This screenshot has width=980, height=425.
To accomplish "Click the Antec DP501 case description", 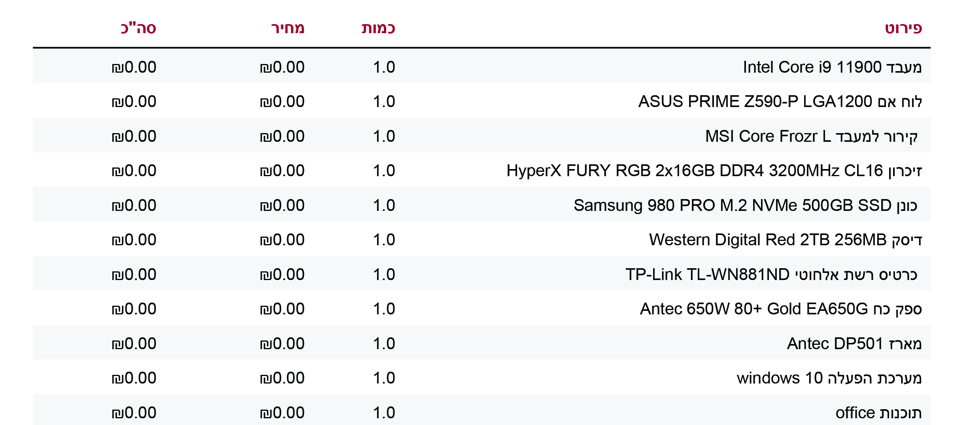I will pos(854,344).
